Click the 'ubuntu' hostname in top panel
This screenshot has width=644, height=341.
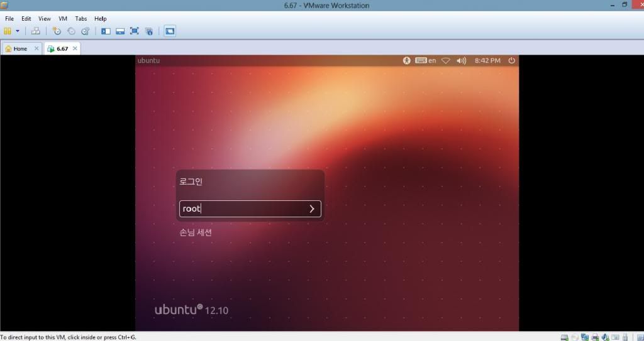148,60
